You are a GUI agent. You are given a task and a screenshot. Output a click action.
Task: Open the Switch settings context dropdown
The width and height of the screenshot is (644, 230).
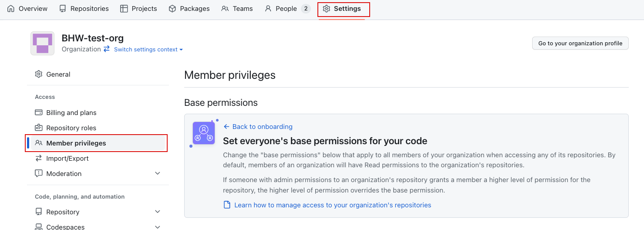point(148,50)
